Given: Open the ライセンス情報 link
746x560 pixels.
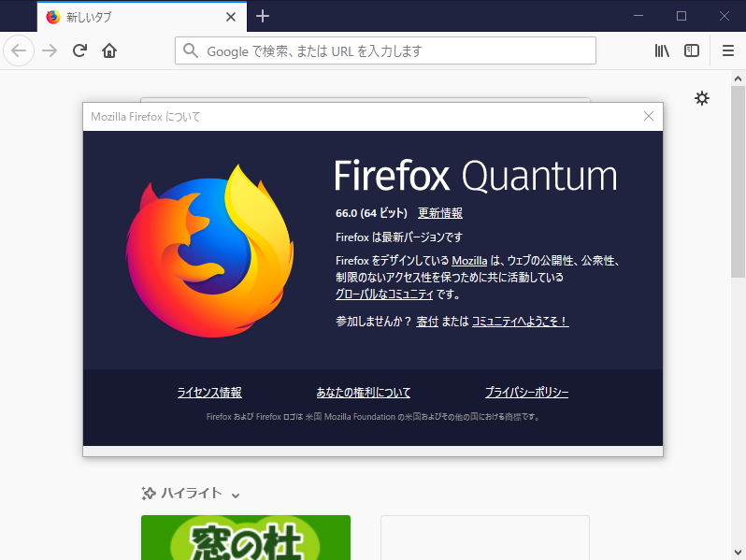Looking at the screenshot, I should [209, 392].
